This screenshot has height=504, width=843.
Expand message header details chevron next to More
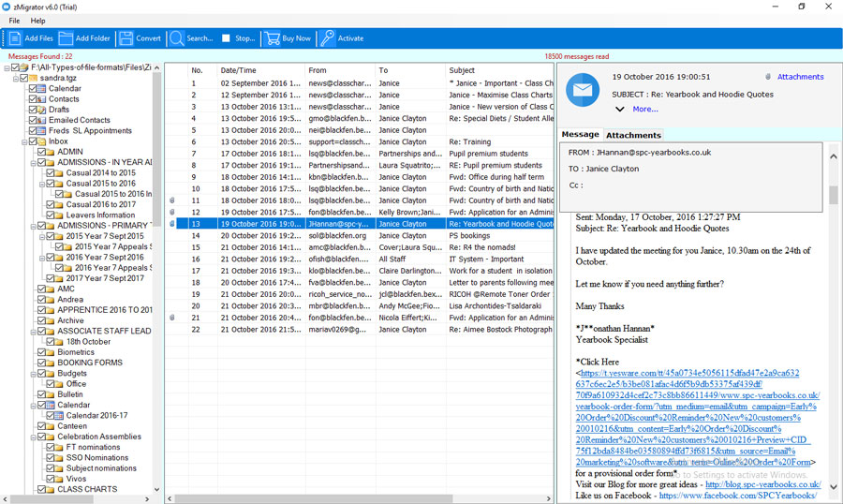620,110
